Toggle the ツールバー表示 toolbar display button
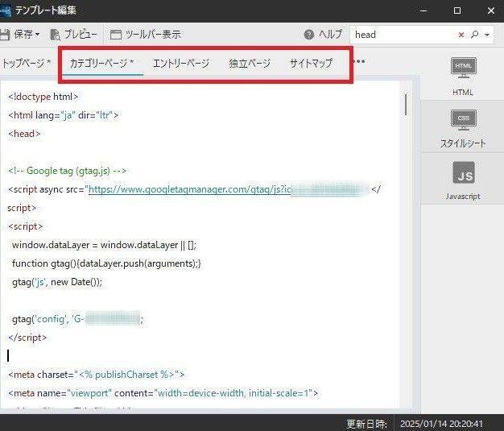The image size is (504, 431). (x=145, y=35)
